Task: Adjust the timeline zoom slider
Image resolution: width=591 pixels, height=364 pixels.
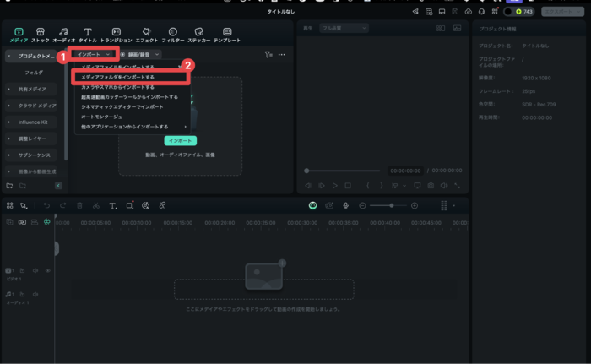Action: click(x=390, y=205)
